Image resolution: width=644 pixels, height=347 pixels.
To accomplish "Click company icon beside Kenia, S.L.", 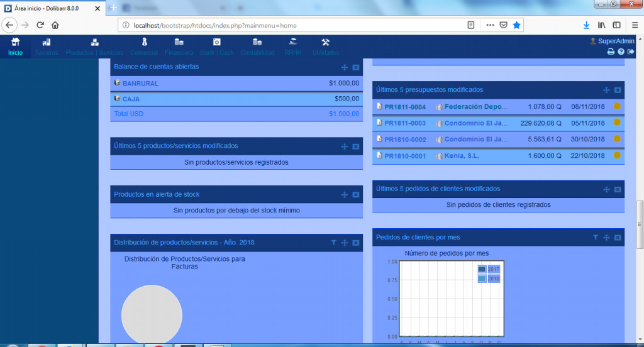I will [439, 156].
